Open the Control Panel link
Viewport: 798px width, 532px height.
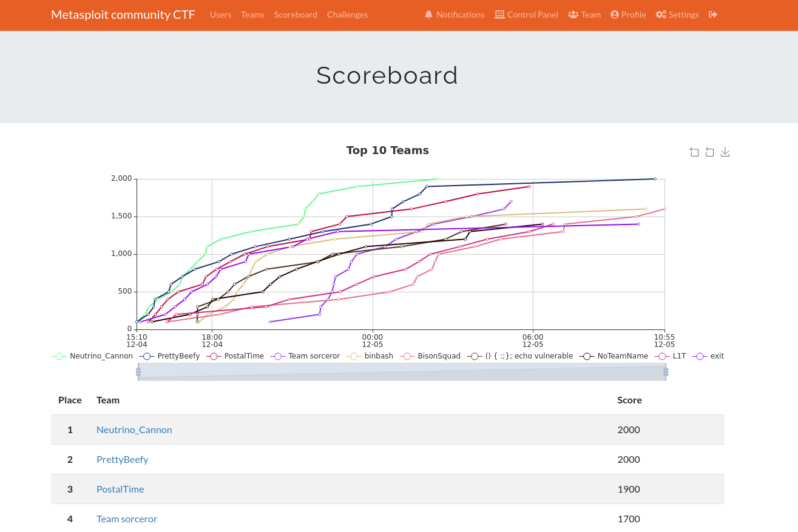pyautogui.click(x=526, y=15)
